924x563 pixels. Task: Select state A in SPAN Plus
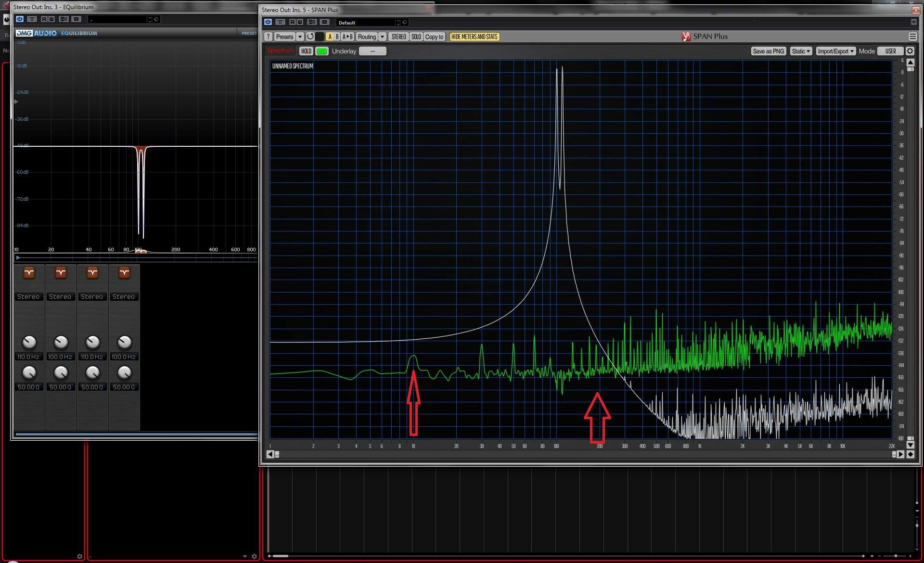330,37
